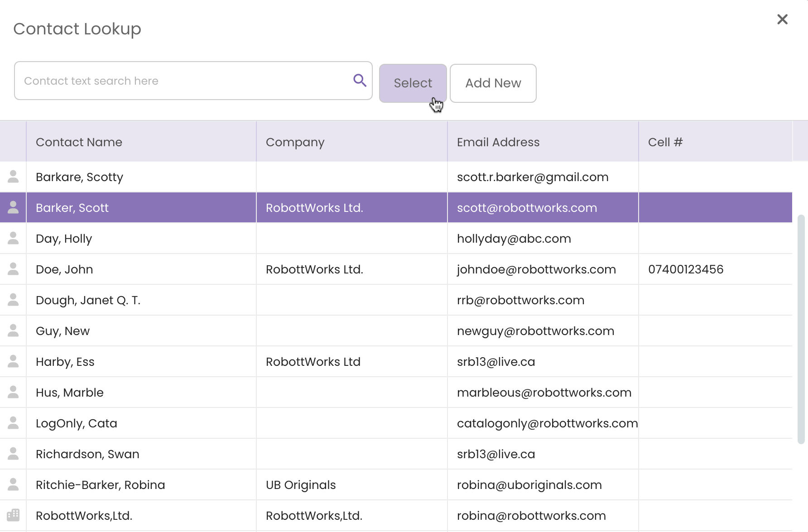Click the vertical scrollbar thumb
This screenshot has height=532, width=808.
(801, 329)
